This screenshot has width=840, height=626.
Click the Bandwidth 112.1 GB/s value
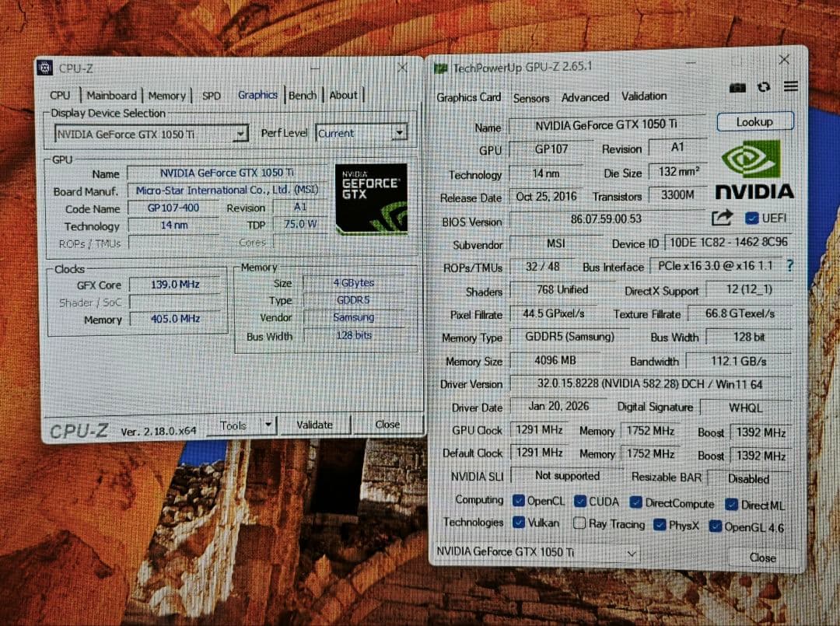(x=738, y=362)
